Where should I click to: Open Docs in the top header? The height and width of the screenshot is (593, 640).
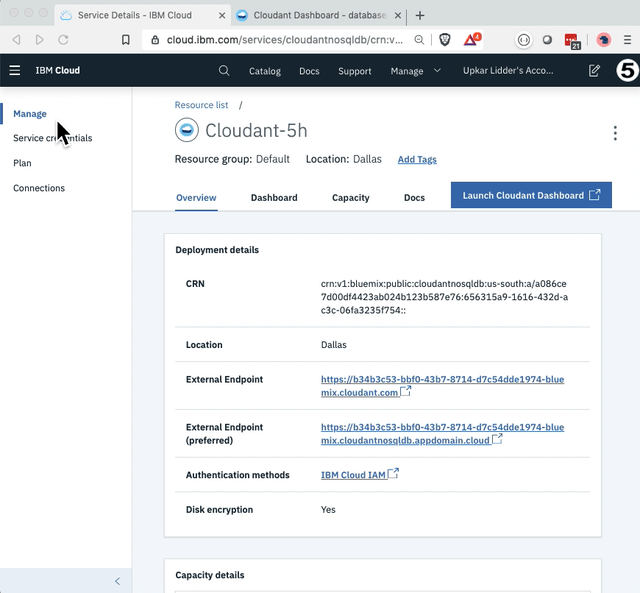click(x=309, y=71)
